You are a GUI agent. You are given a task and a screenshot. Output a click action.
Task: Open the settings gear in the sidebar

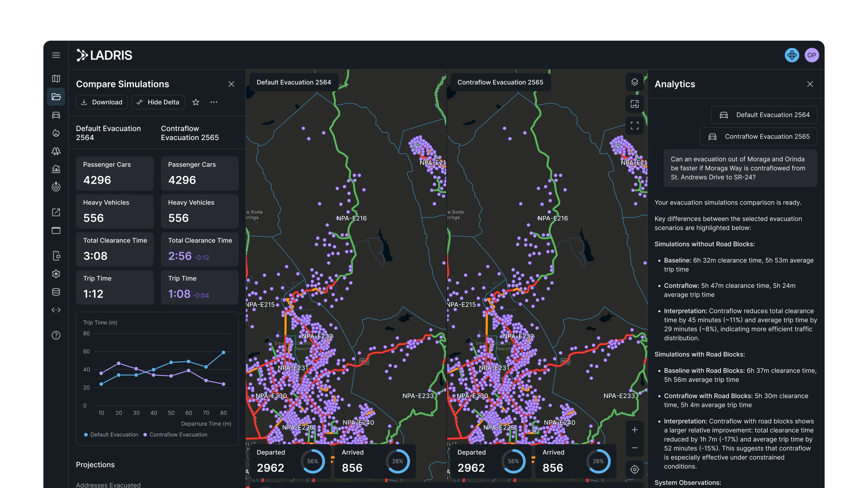(x=56, y=274)
